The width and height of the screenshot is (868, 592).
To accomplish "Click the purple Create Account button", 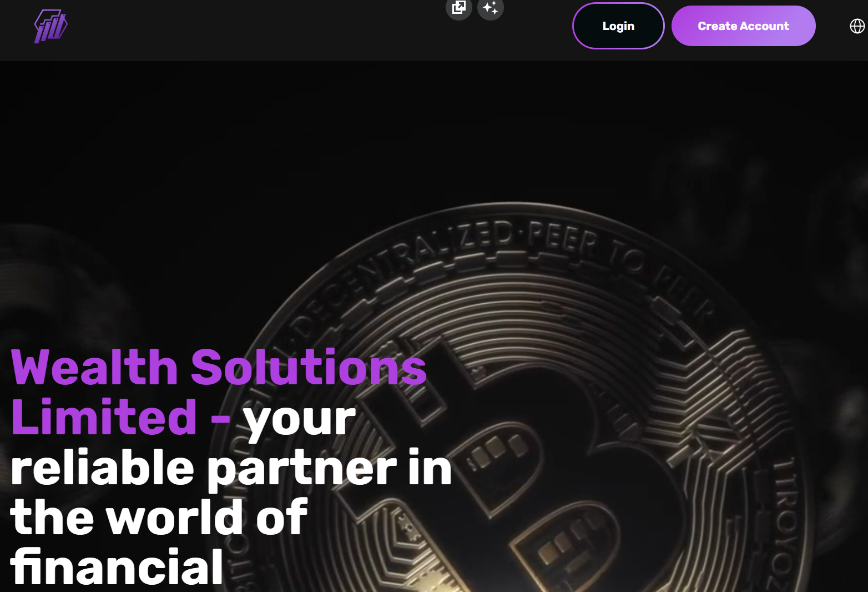I will 743,26.
